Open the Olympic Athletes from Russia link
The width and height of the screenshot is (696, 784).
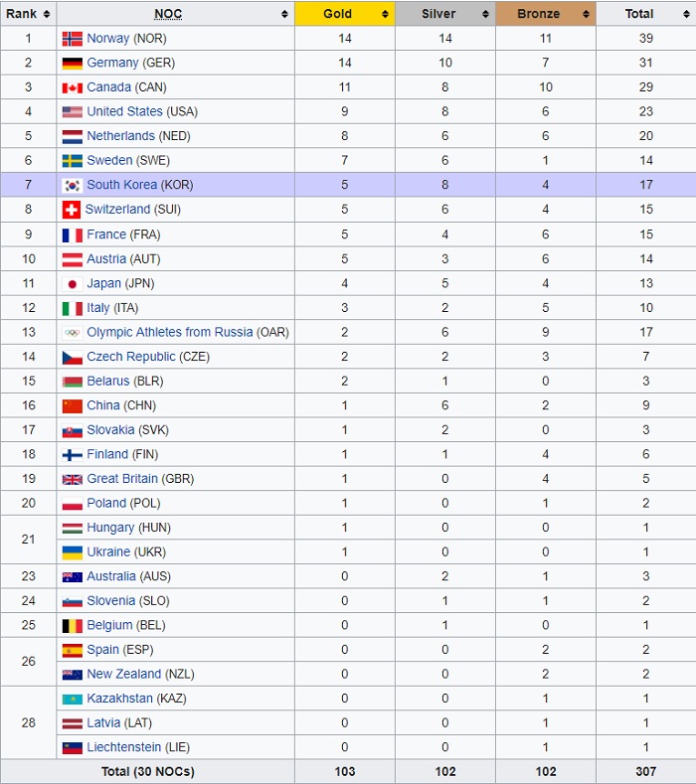[x=169, y=332]
